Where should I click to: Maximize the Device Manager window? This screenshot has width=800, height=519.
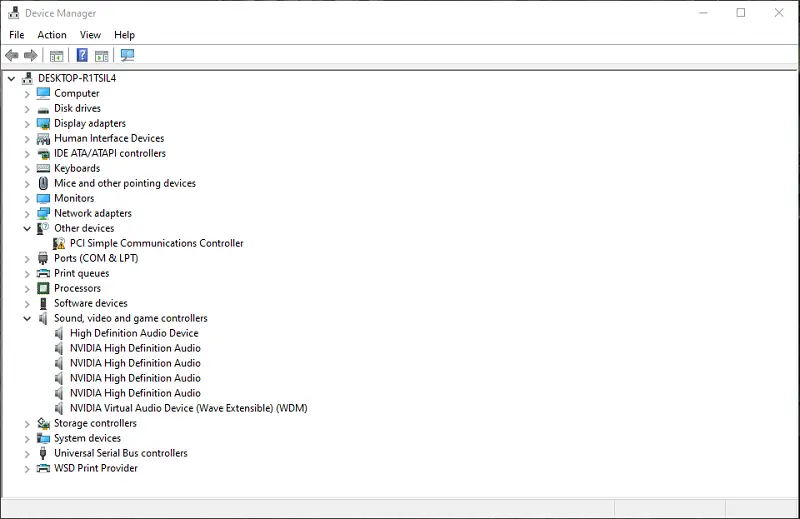click(x=741, y=13)
